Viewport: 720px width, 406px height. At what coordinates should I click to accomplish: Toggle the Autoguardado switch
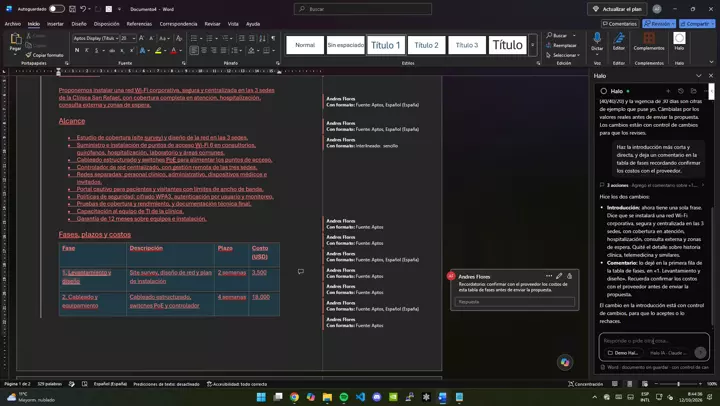57,9
